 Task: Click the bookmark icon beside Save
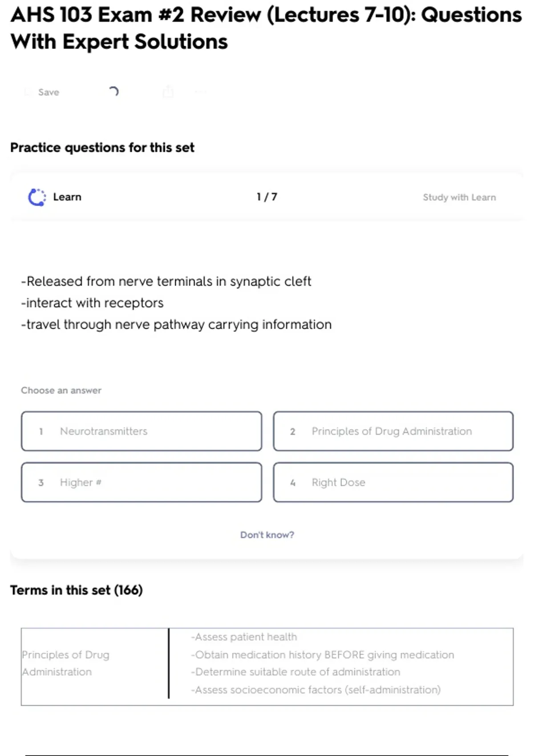28,92
